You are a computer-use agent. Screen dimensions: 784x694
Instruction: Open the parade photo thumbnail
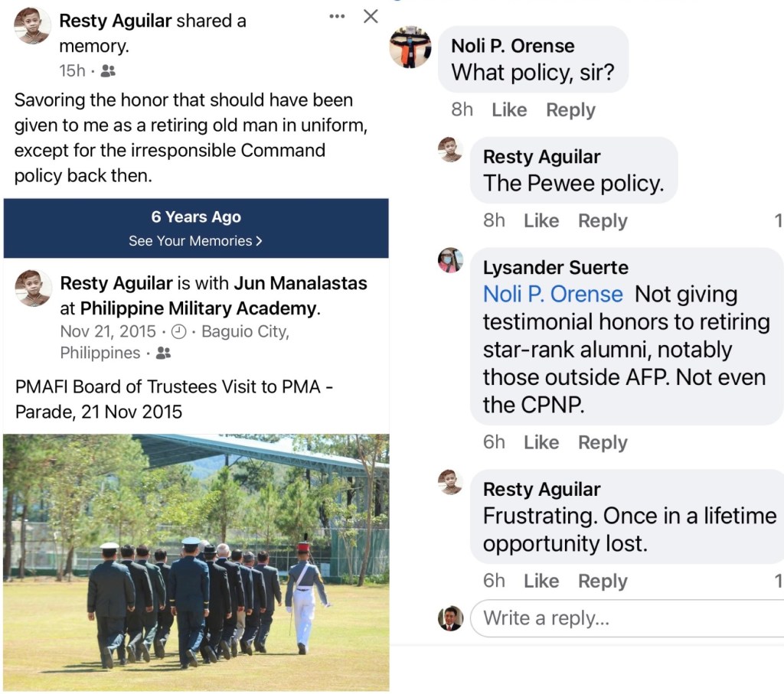[196, 562]
